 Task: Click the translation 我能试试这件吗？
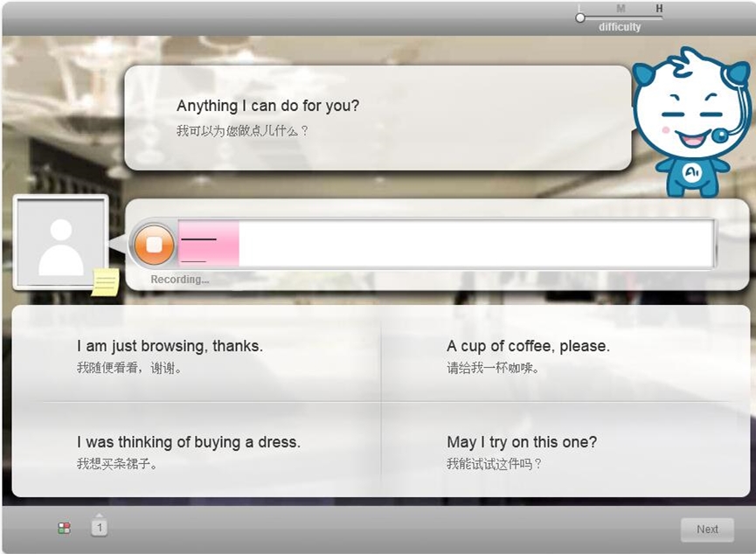pyautogui.click(x=494, y=464)
